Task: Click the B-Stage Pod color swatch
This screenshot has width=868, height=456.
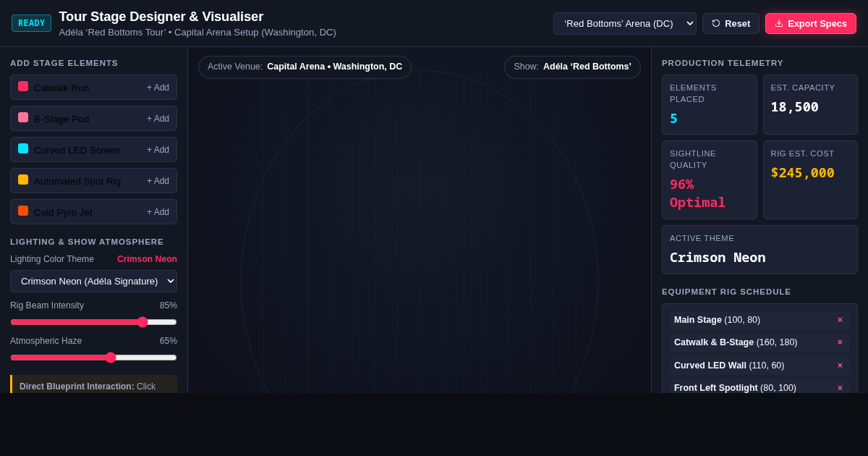Action: (23, 117)
